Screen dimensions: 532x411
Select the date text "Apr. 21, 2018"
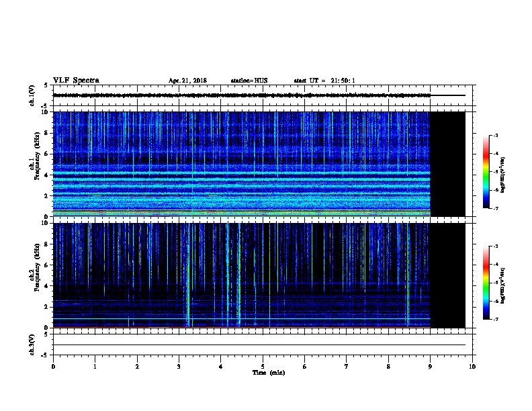pos(187,81)
